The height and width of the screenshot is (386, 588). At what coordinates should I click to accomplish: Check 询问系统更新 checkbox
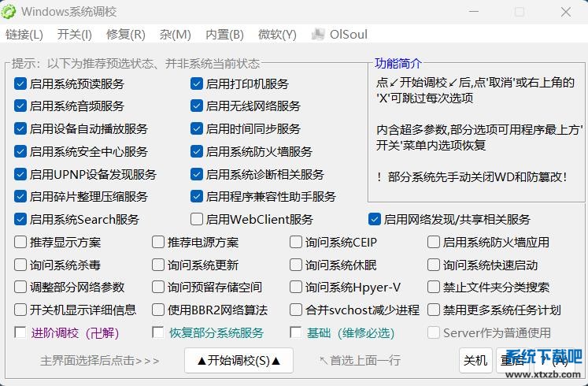coord(158,265)
